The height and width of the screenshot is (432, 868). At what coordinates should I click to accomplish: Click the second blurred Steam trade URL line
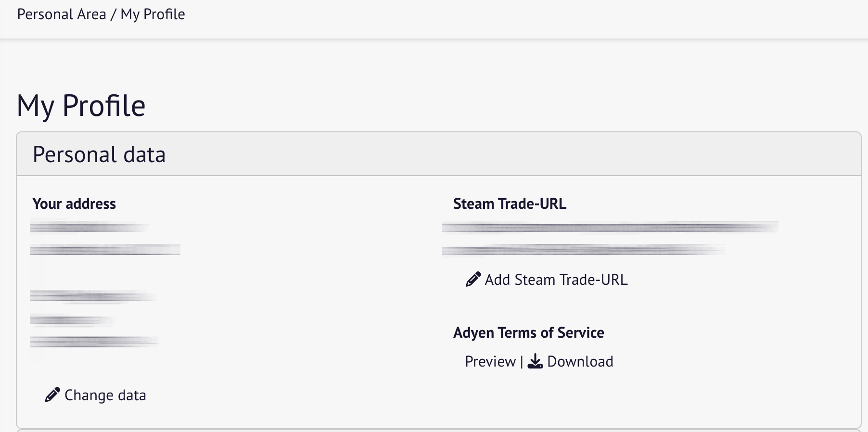(x=583, y=250)
